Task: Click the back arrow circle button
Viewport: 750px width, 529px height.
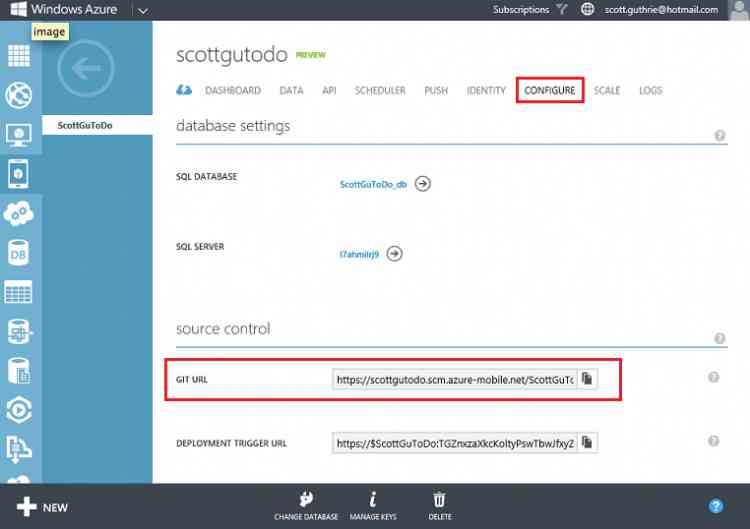Action: coord(86,68)
